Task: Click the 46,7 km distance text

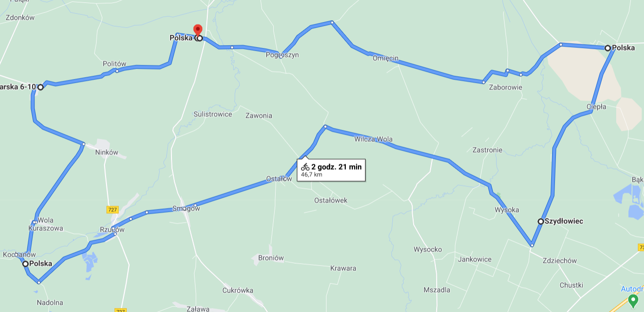Action: [x=311, y=175]
